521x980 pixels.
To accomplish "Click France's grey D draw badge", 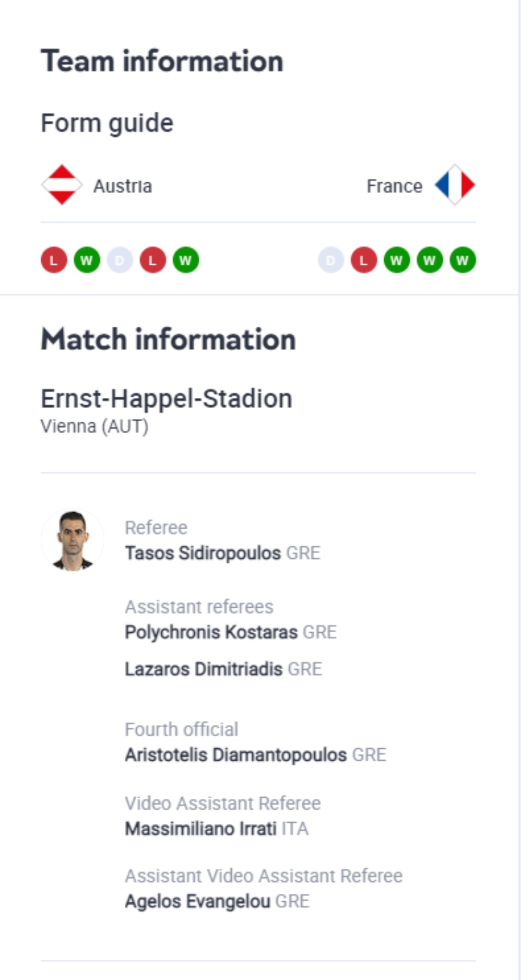I will point(329,260).
